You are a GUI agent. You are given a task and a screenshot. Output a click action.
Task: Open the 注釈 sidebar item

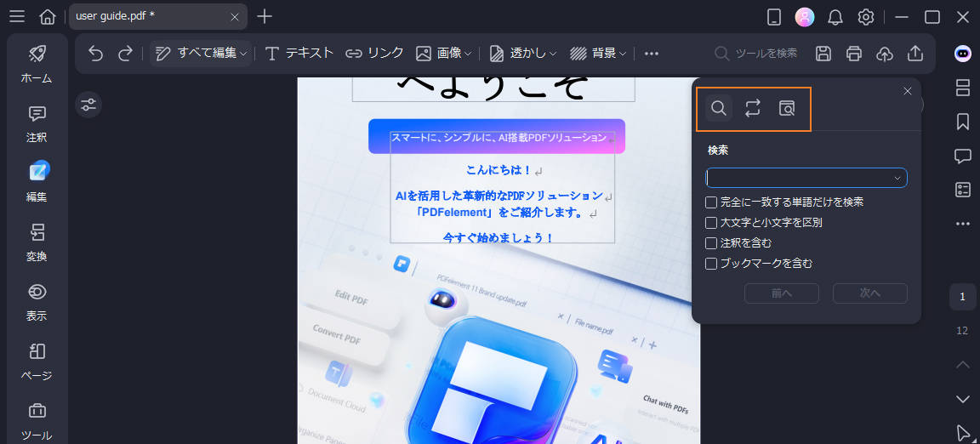37,124
